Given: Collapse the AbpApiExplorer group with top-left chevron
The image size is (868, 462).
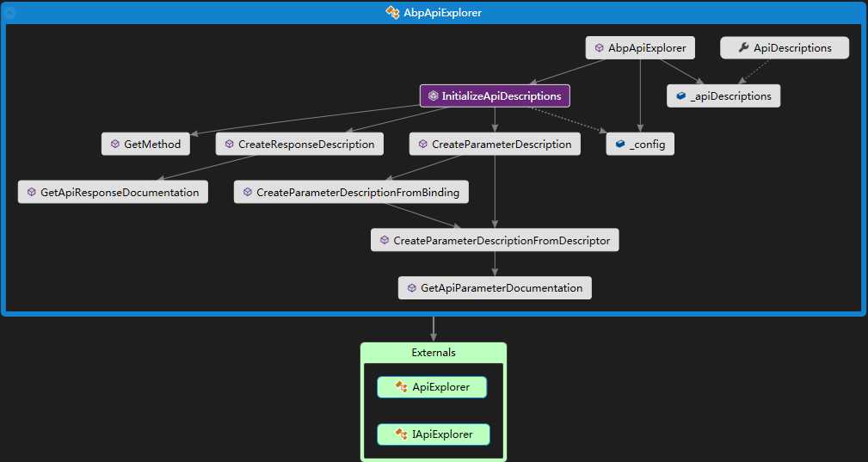Looking at the screenshot, I should pos(10,12).
